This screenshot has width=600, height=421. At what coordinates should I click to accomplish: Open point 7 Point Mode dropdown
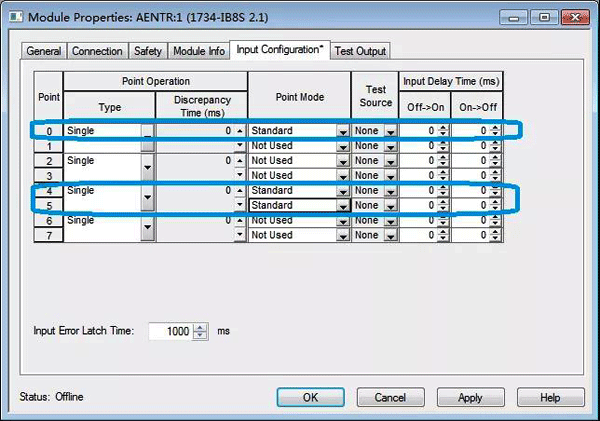(342, 236)
